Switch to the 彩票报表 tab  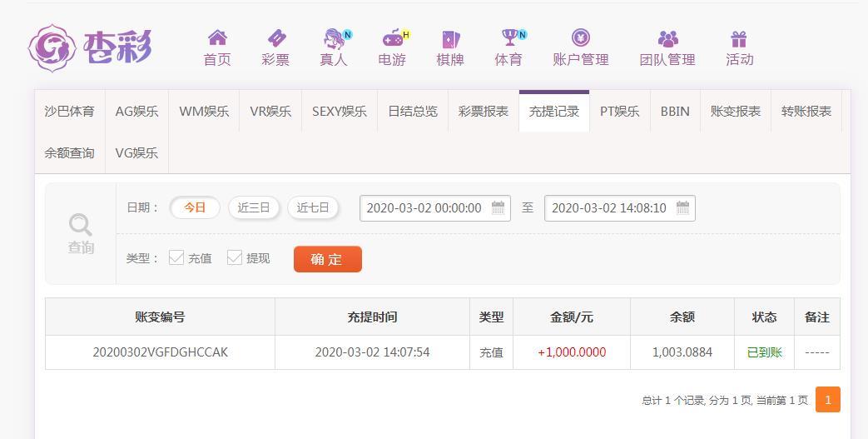point(484,112)
